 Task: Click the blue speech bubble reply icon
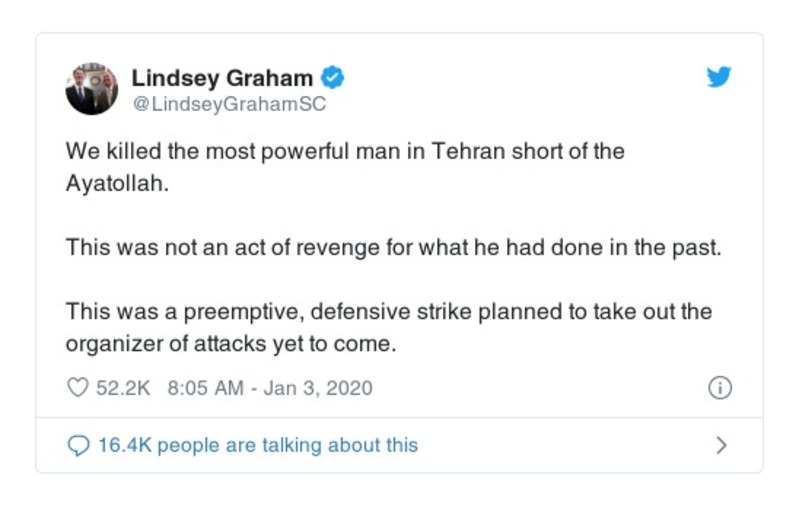[x=78, y=445]
